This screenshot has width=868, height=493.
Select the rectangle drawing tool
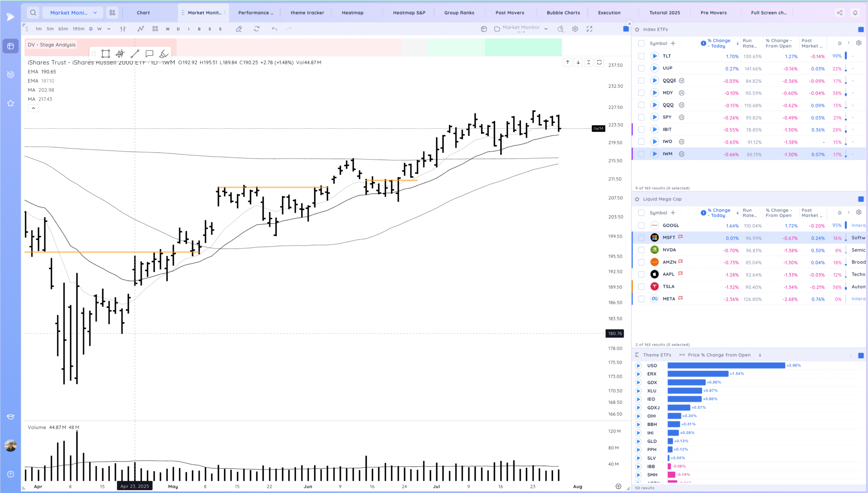[x=105, y=54]
